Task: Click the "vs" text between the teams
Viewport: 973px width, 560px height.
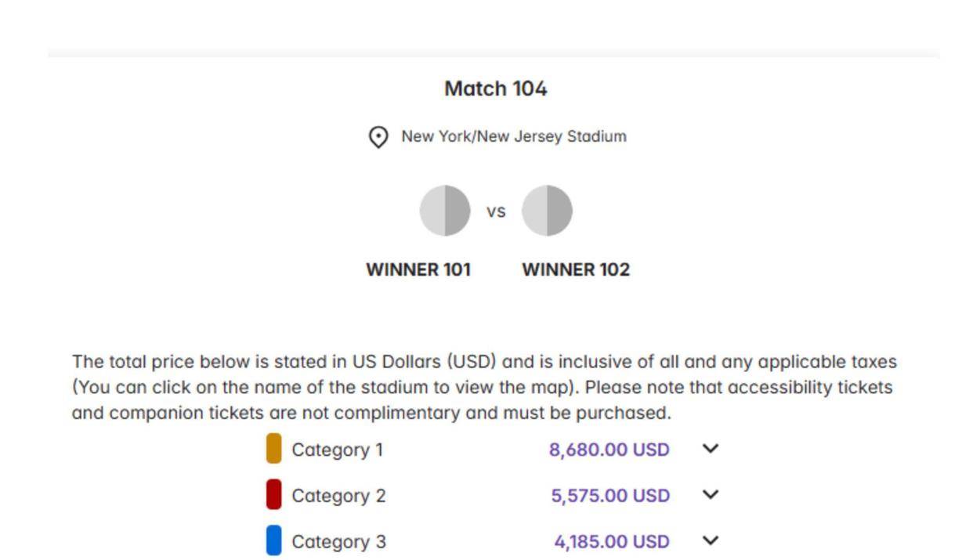Action: click(496, 211)
